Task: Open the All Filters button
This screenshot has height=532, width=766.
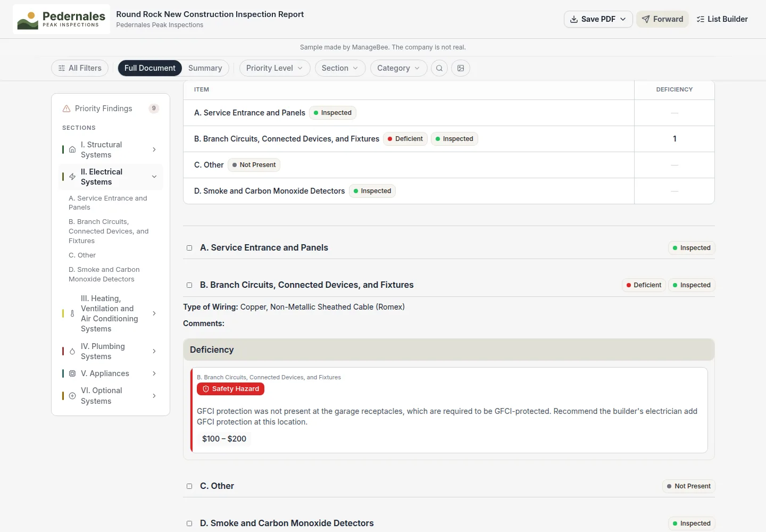Action: click(80, 68)
